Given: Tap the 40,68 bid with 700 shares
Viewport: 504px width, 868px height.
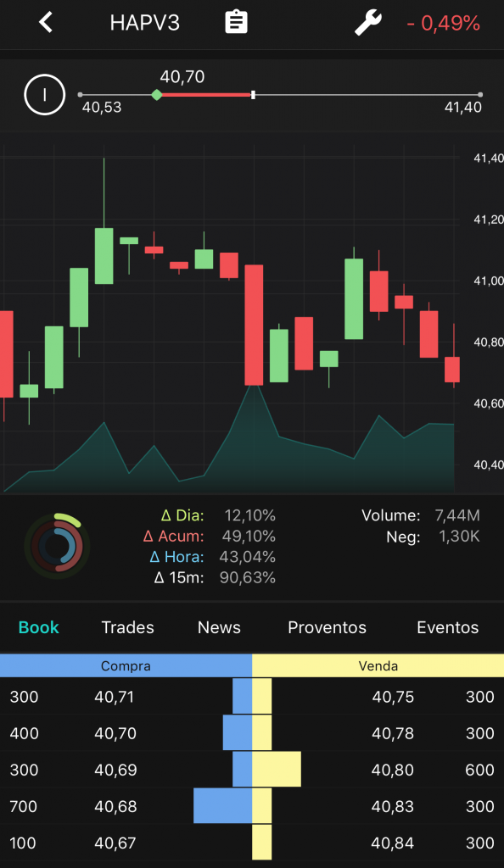Looking at the screenshot, I should [x=126, y=806].
